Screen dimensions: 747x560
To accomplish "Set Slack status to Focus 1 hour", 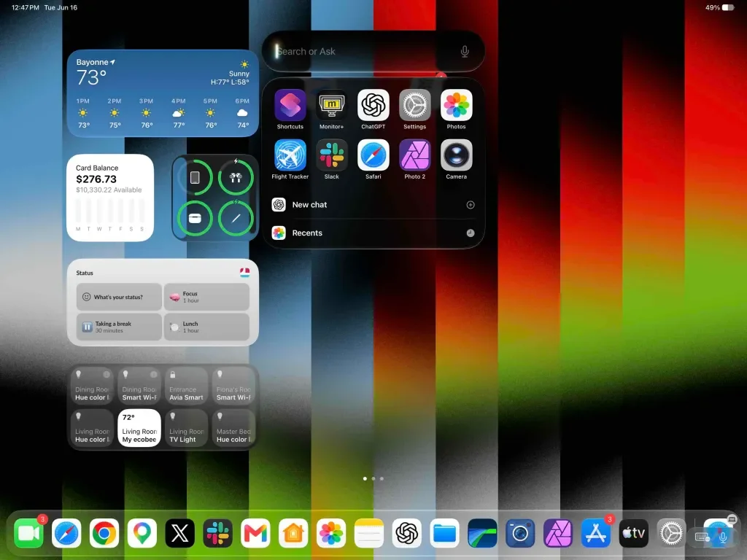I will coord(206,297).
